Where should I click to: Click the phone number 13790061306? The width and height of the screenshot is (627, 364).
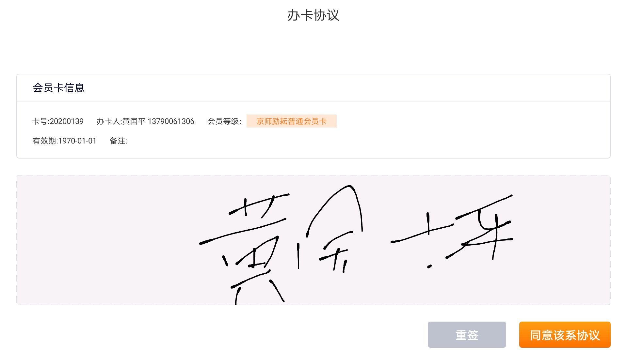(171, 121)
